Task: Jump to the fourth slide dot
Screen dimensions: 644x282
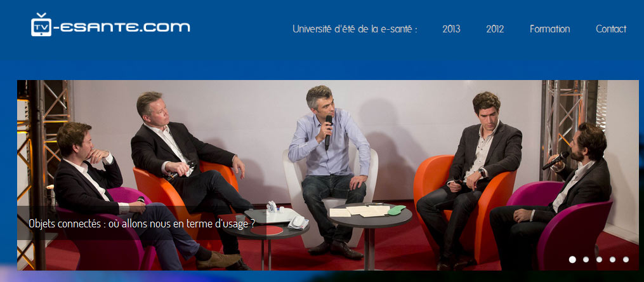Action: point(612,259)
